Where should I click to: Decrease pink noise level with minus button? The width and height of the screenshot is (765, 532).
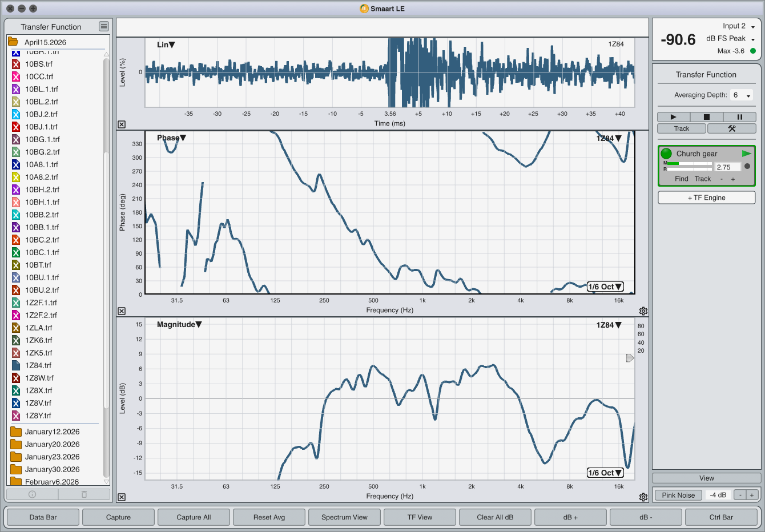tap(740, 495)
